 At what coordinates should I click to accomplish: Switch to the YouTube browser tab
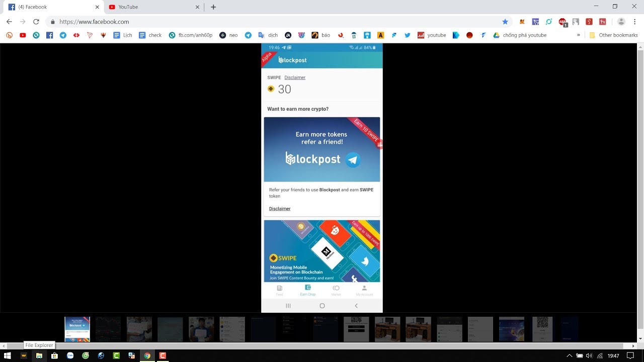point(153,7)
